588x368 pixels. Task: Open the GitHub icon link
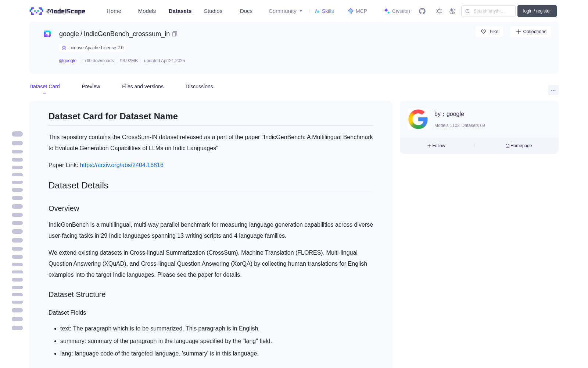tap(422, 11)
